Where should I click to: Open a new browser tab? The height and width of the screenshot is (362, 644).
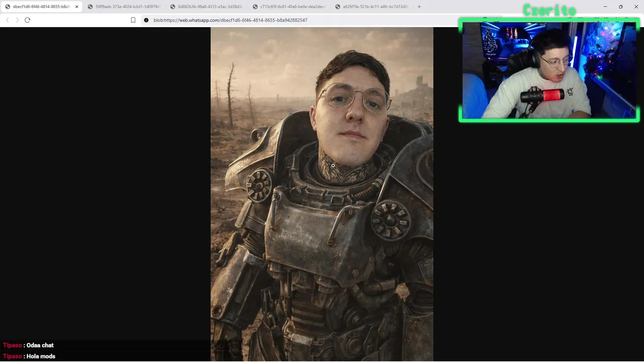point(419,7)
